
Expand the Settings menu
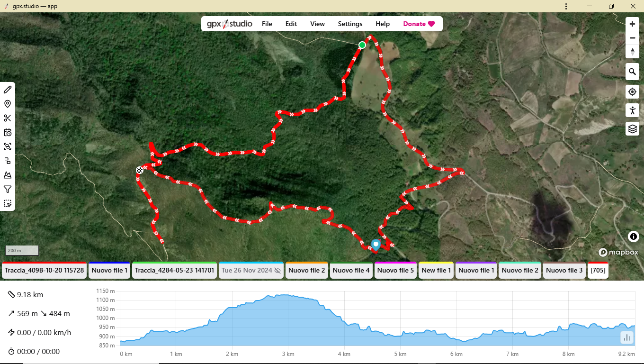coord(350,24)
